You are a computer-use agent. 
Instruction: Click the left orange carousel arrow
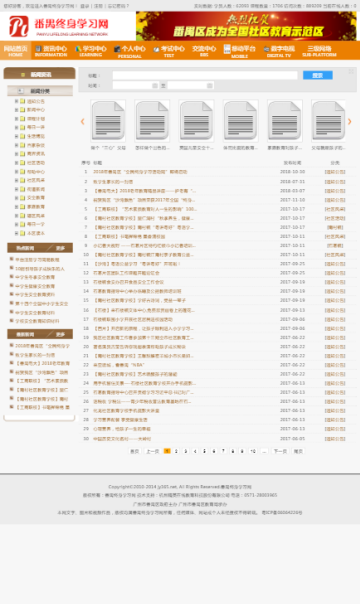(82, 121)
